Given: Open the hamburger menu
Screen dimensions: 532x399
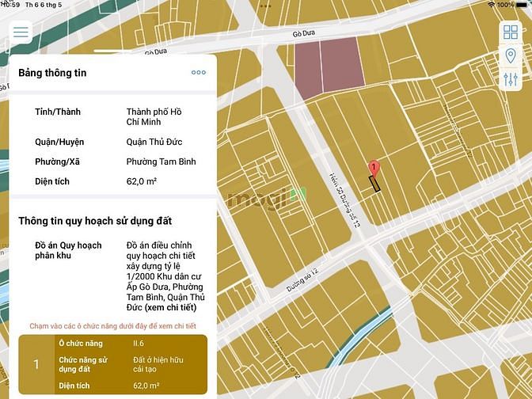Looking at the screenshot, I should click(x=21, y=32).
